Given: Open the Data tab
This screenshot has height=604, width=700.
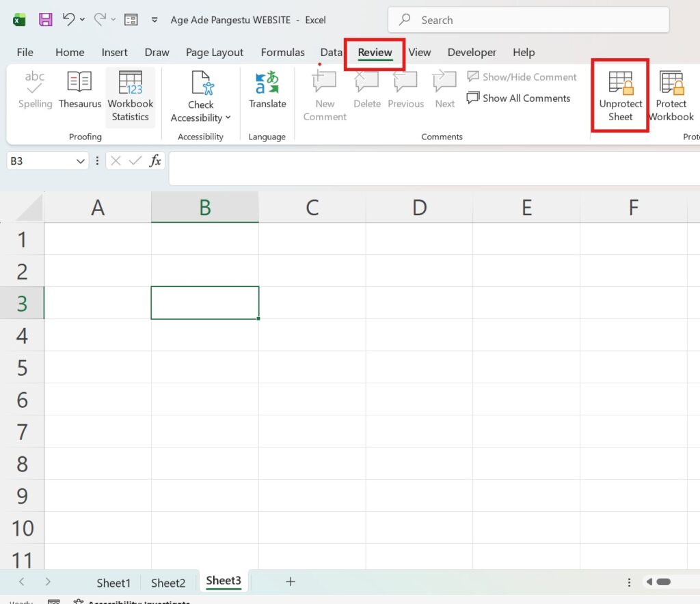Looking at the screenshot, I should tap(332, 52).
